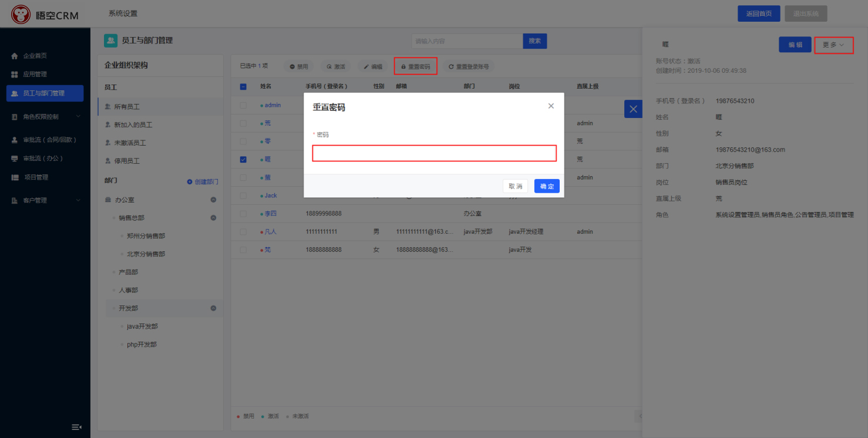The height and width of the screenshot is (438, 868).
Task: Click the 办公室 department building icon
Action: (x=108, y=200)
